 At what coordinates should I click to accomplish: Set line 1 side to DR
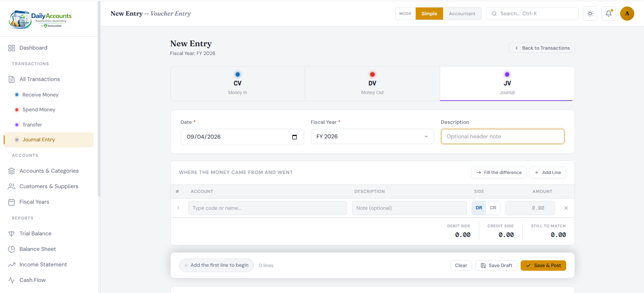(x=479, y=208)
